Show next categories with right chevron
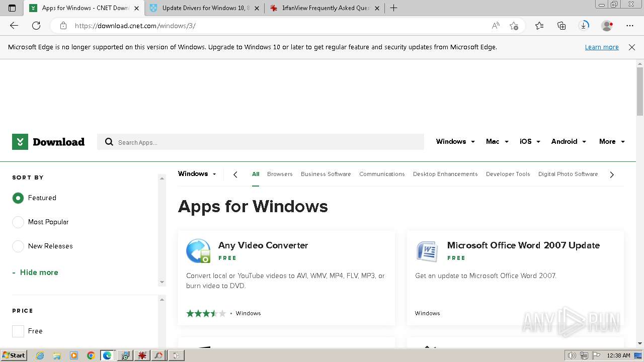Viewport: 644px width, 362px height. (x=612, y=174)
